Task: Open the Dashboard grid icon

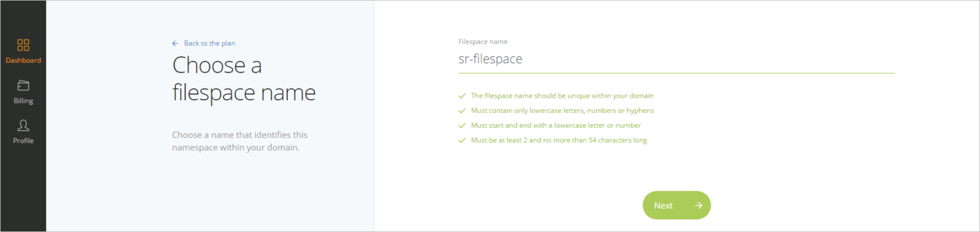Action: (x=23, y=45)
